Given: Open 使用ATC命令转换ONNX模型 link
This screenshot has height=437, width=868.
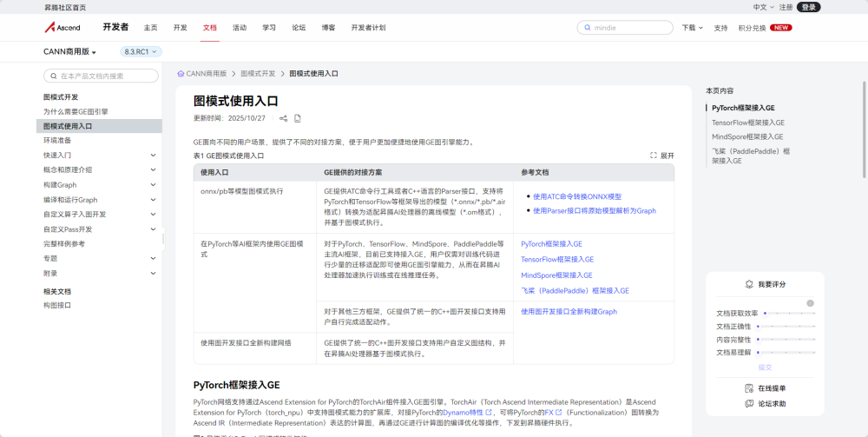Looking at the screenshot, I should [x=577, y=196].
